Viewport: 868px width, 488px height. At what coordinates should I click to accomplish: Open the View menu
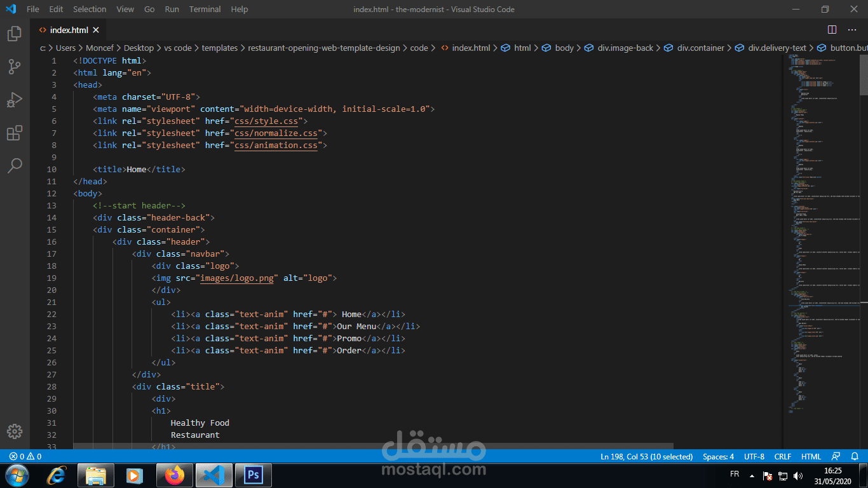pyautogui.click(x=125, y=9)
